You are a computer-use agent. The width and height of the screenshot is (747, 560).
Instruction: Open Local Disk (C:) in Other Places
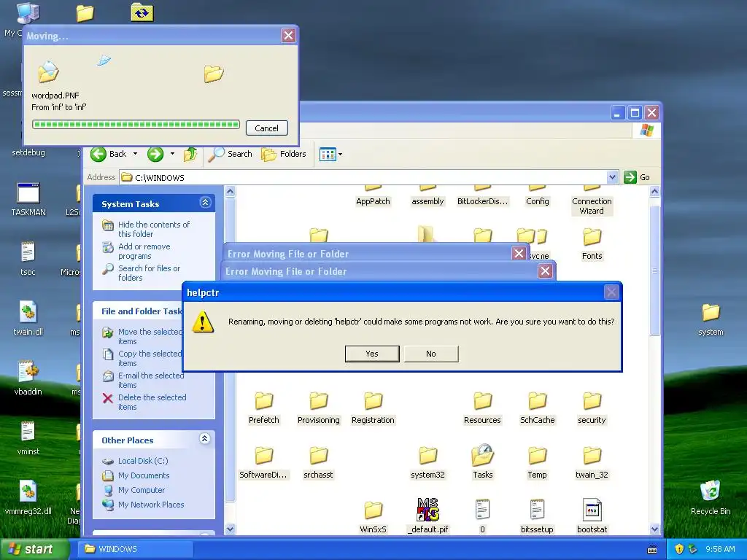coord(143,461)
